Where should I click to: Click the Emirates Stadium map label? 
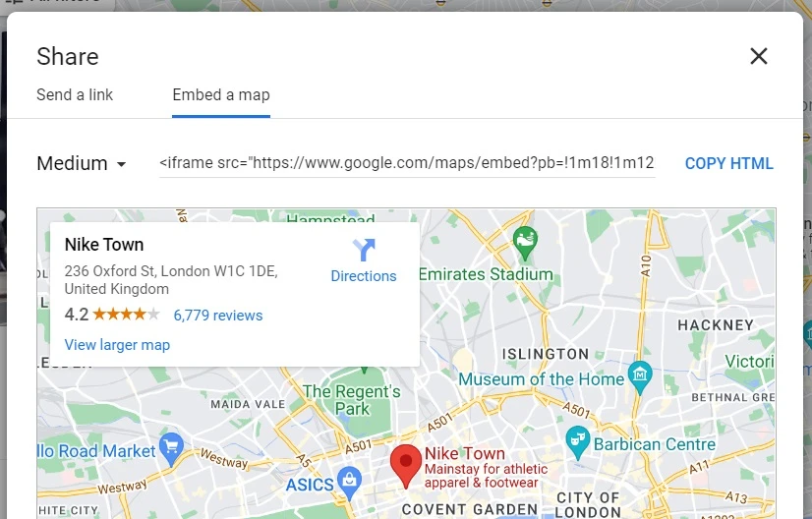click(x=486, y=274)
